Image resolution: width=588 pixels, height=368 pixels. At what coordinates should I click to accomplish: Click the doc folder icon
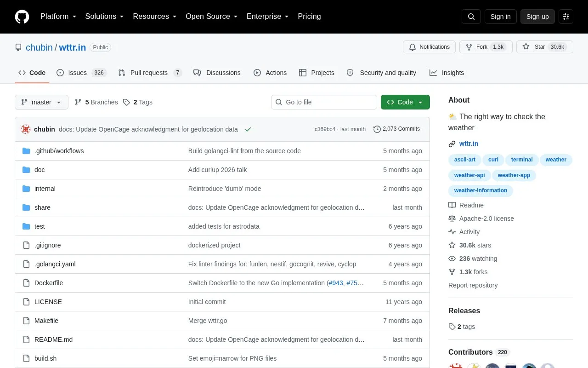26,170
